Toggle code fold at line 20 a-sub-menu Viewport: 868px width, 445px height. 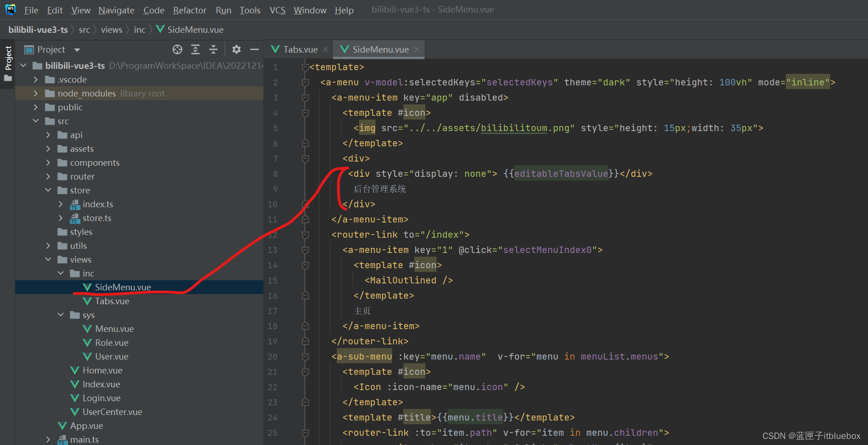tap(305, 357)
